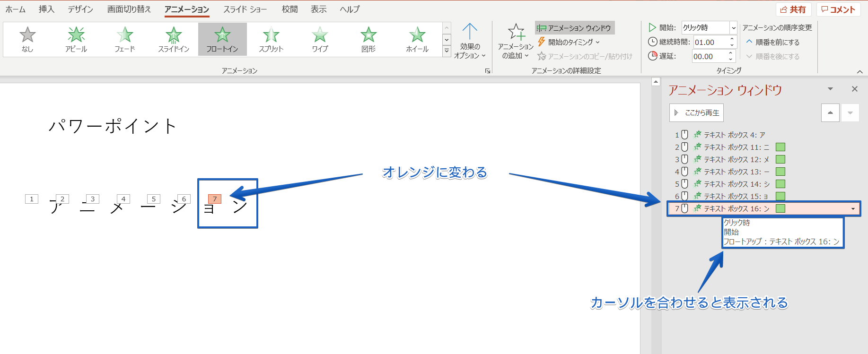Click green timing bar of テキスト ボックス 11

(780, 147)
